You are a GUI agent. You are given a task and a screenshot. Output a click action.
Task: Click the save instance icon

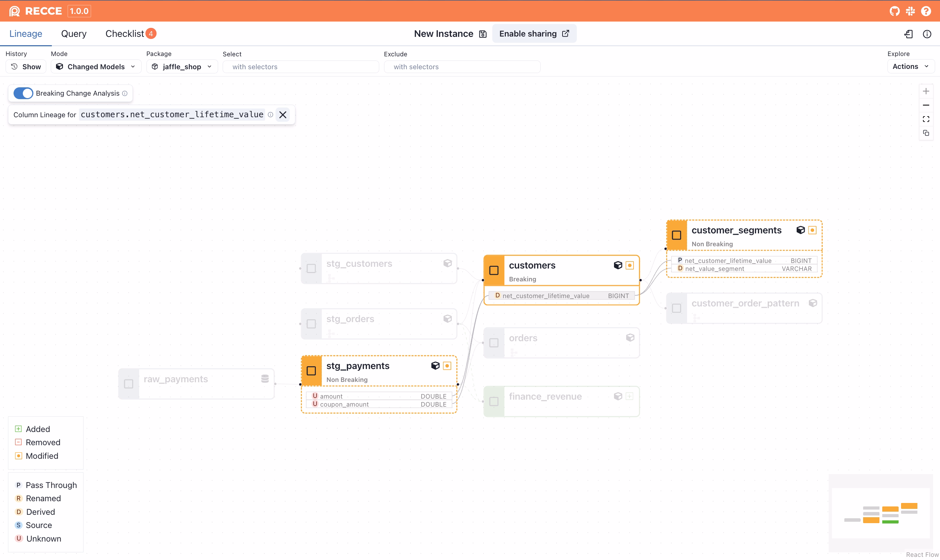coord(483,34)
